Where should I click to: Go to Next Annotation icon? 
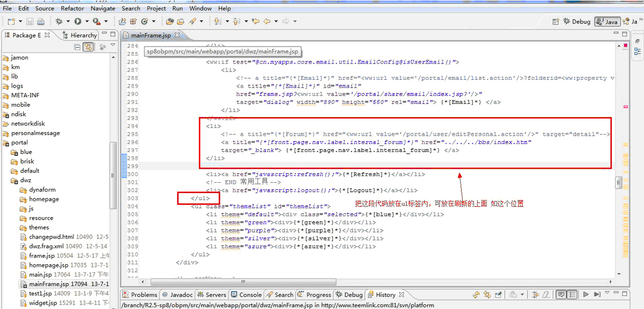(217, 21)
